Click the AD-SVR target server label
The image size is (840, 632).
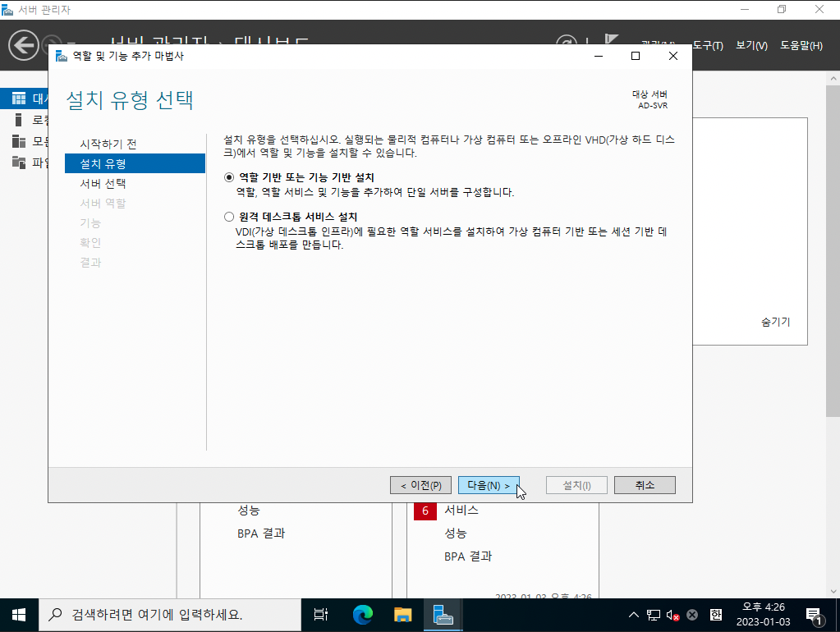[x=653, y=106]
